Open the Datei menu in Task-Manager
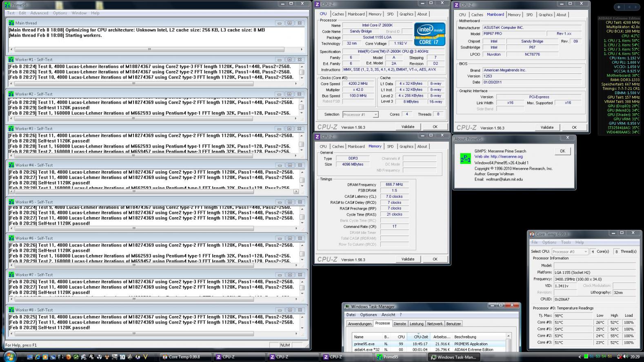This screenshot has width=644, height=362. (x=351, y=315)
